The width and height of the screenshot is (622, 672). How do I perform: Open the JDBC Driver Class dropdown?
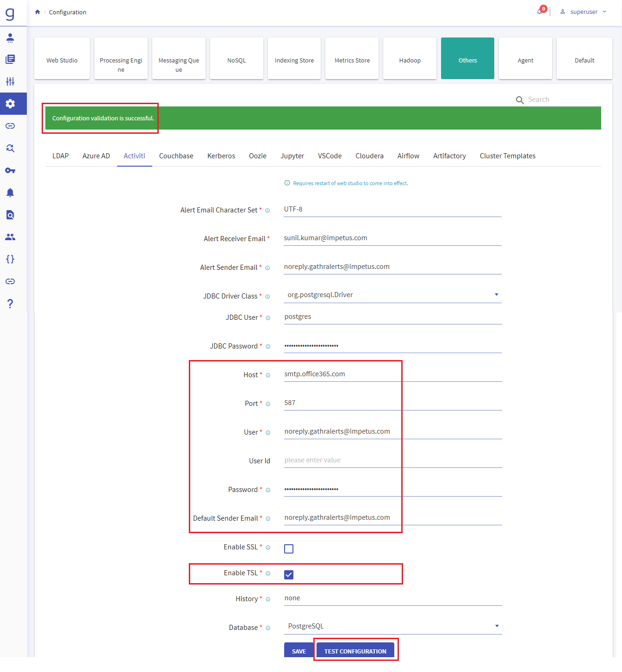[496, 294]
